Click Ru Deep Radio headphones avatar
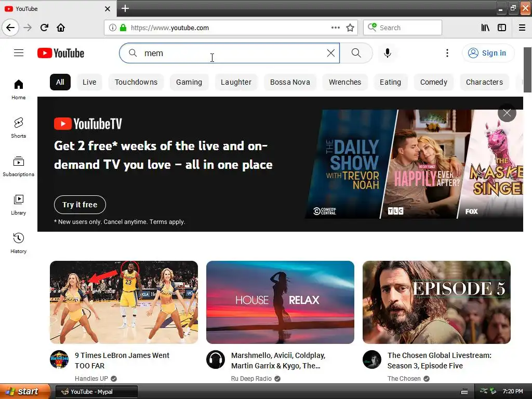The width and height of the screenshot is (532, 399). pos(216,360)
